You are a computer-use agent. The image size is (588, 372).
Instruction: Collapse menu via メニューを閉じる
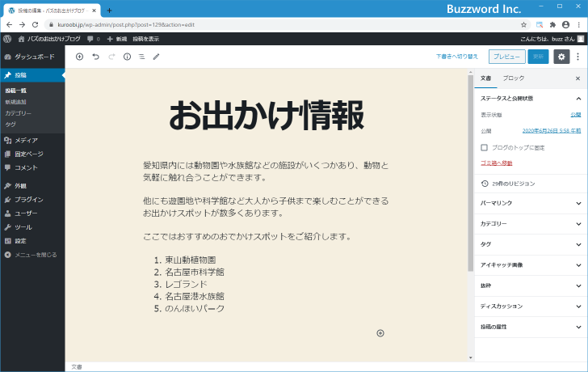pyautogui.click(x=32, y=255)
